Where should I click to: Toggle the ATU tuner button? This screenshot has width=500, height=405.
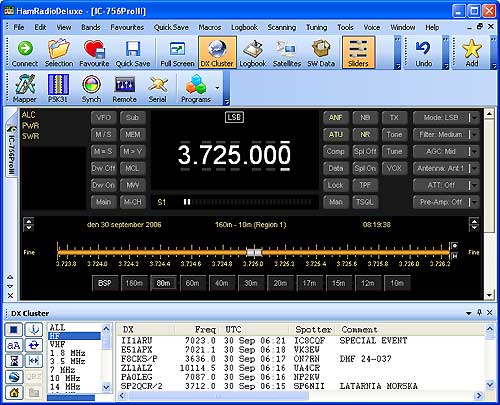coord(336,134)
